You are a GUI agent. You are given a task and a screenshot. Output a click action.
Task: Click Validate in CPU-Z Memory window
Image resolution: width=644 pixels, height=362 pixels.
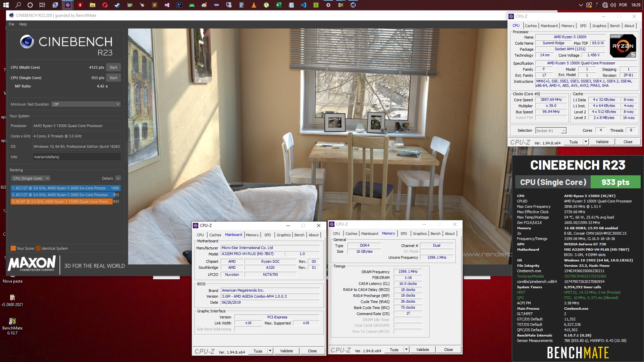[x=423, y=350]
